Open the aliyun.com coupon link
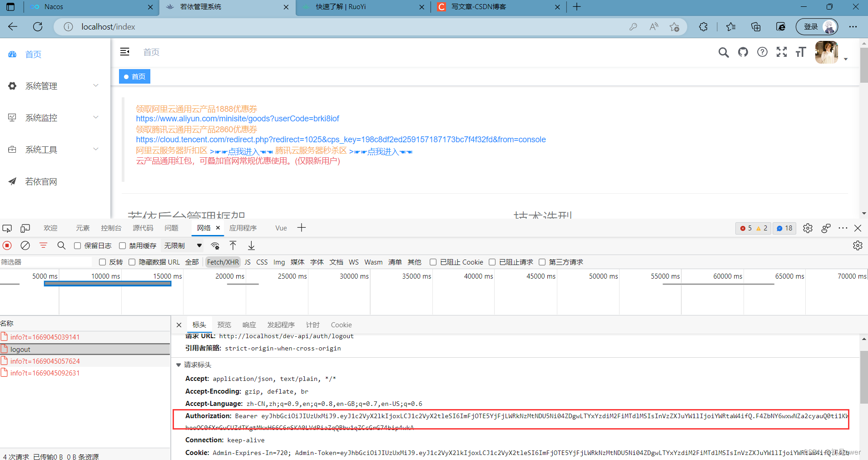Image resolution: width=868 pixels, height=460 pixels. (x=238, y=119)
